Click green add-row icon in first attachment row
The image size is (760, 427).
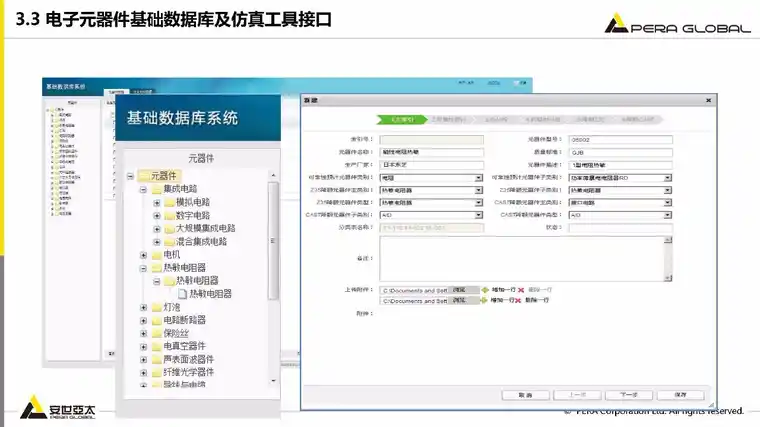(486, 289)
